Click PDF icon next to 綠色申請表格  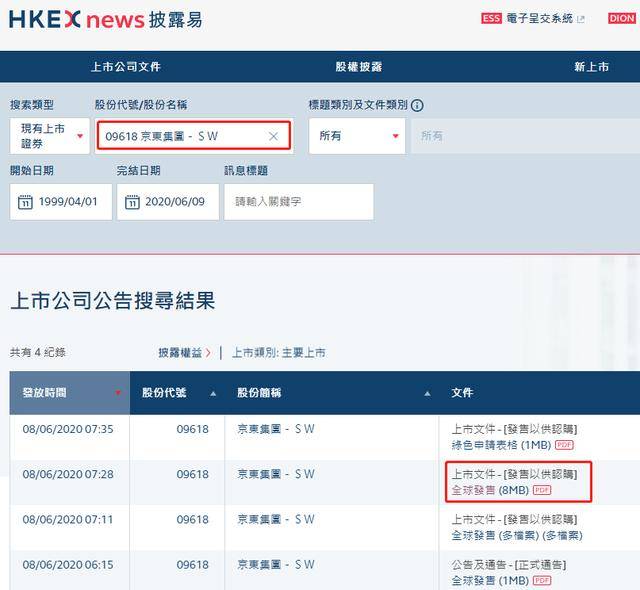pos(564,444)
